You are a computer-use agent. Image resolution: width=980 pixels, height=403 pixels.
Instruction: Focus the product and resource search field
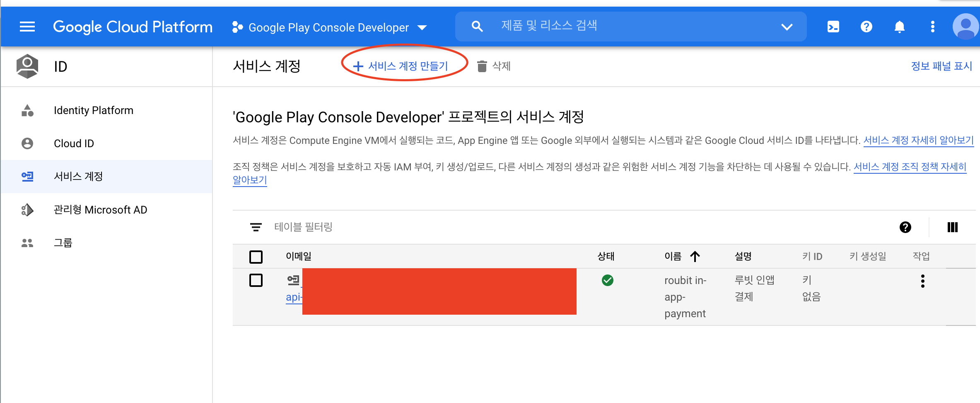[x=631, y=26]
